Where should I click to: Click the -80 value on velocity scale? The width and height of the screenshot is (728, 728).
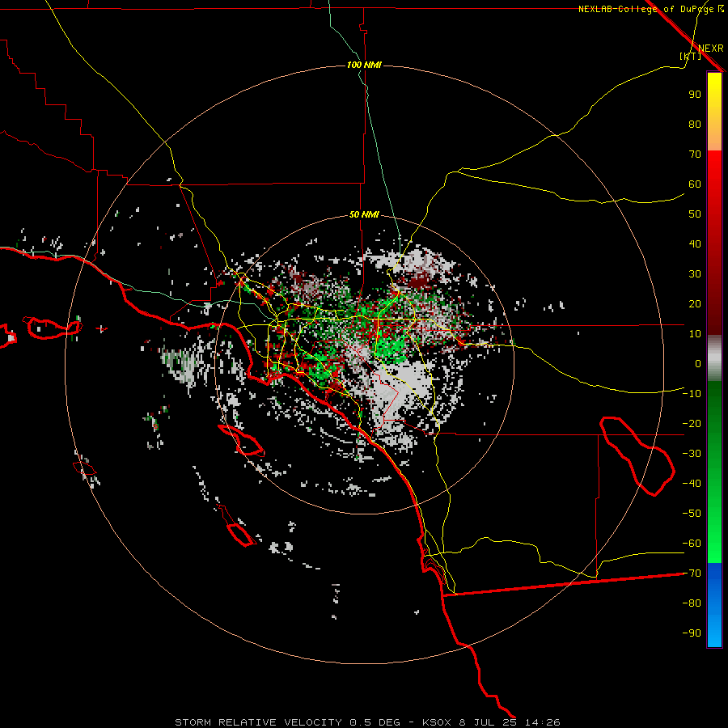click(x=692, y=603)
